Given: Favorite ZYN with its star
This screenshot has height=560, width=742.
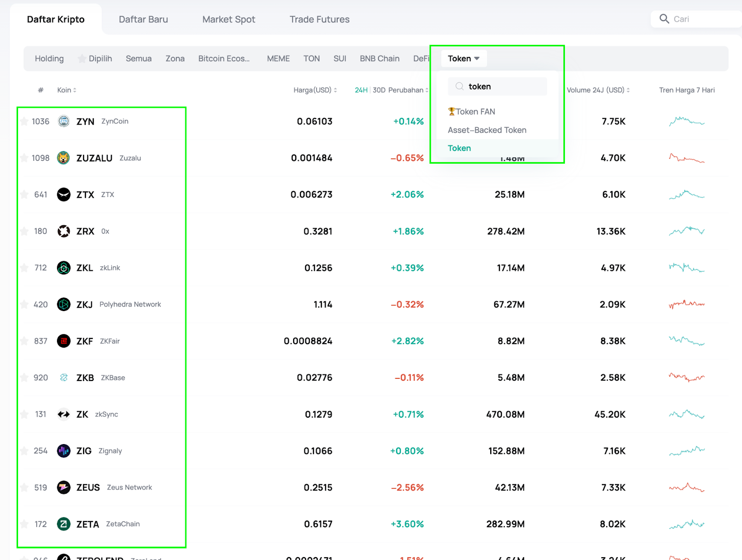Looking at the screenshot, I should [x=24, y=121].
